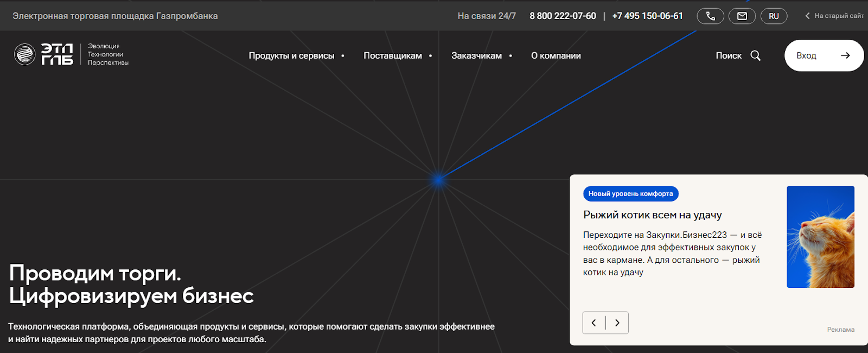Go to old site via На старый сайт
This screenshot has height=353, width=868.
pyautogui.click(x=839, y=16)
